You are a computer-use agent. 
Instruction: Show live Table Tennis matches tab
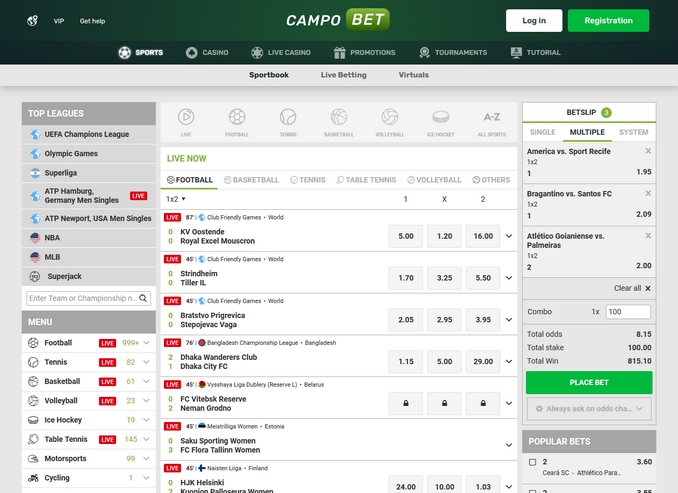[366, 180]
